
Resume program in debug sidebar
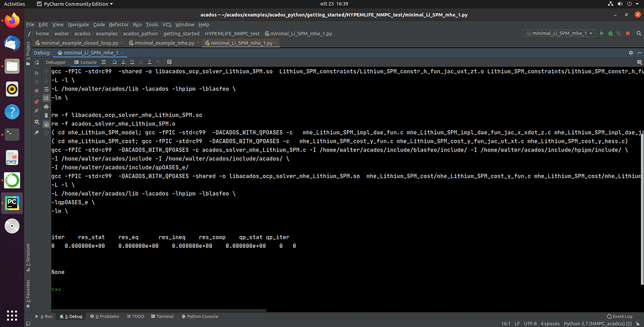click(37, 73)
